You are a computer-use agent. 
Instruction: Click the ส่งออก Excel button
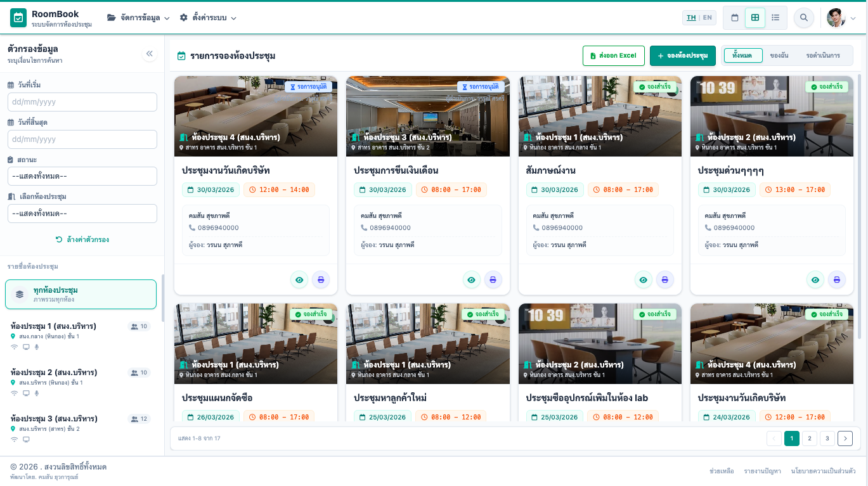614,56
